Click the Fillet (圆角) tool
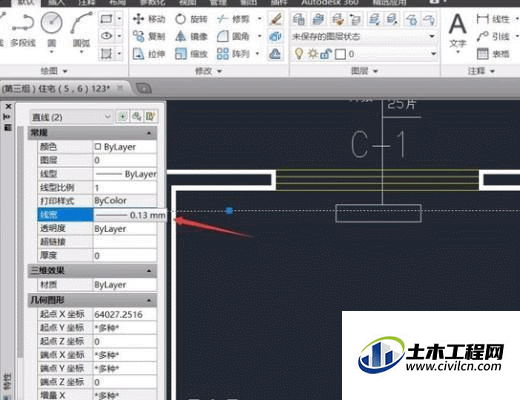Image resolution: width=520 pixels, height=400 pixels. [233, 36]
